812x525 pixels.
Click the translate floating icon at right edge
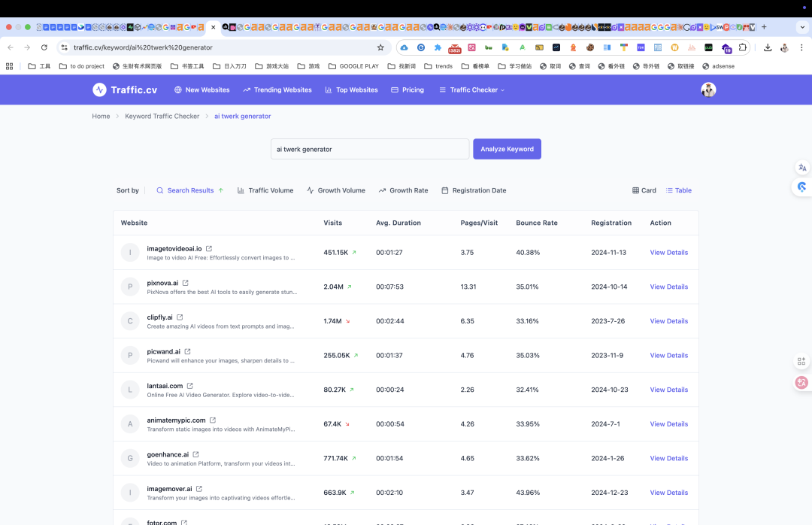click(802, 168)
